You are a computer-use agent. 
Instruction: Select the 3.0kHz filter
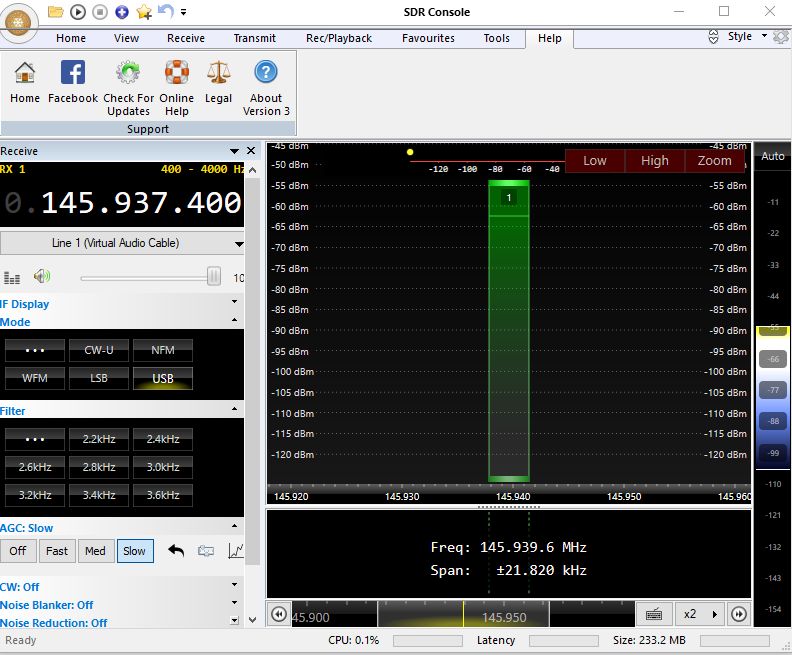(x=163, y=467)
